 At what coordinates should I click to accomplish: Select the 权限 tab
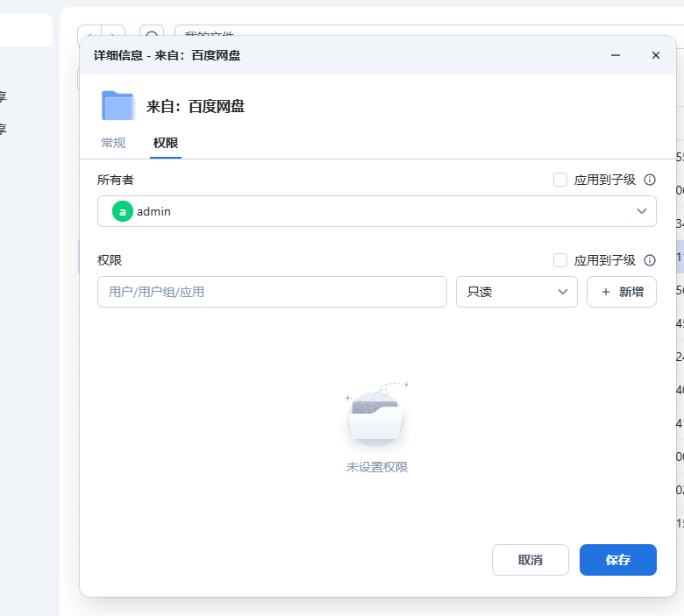(166, 143)
